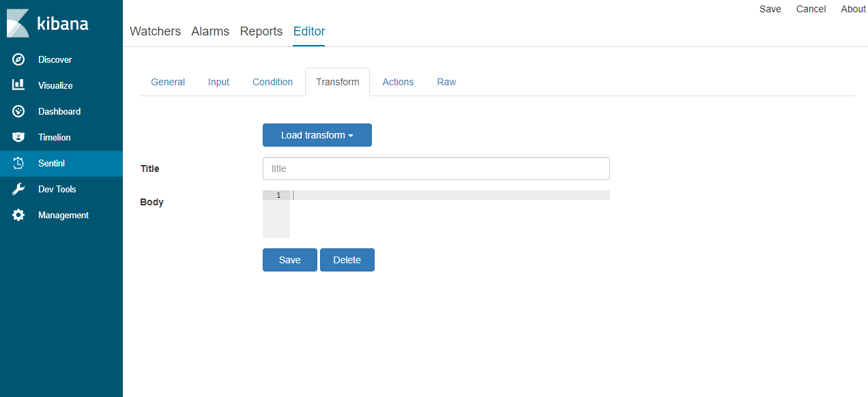Switch to the Condition tab
The width and height of the screenshot is (868, 397).
pos(272,82)
